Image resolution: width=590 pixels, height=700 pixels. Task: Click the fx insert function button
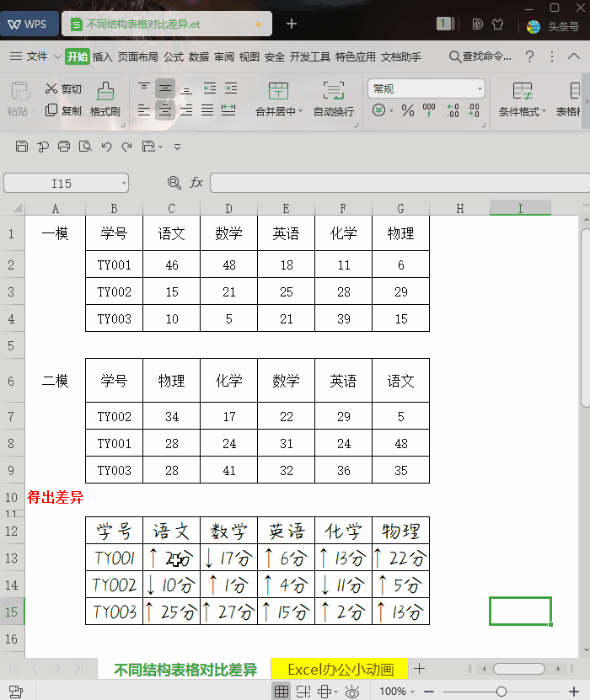196,183
